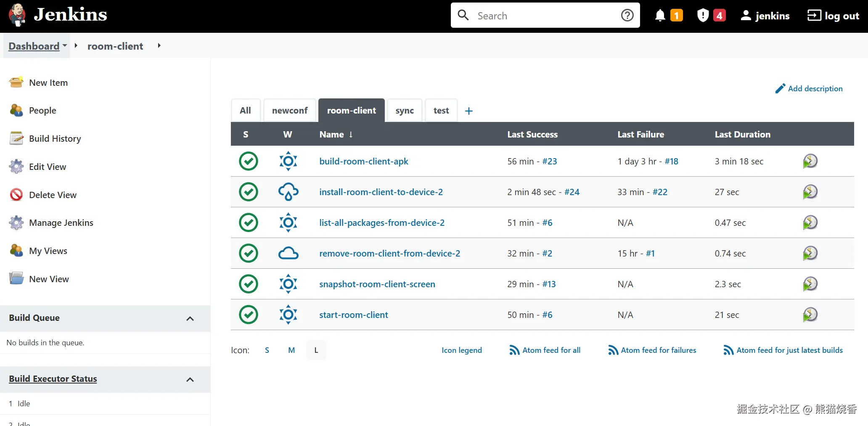Image resolution: width=868 pixels, height=426 pixels.
Task: Set icon size to Small
Action: (x=267, y=350)
